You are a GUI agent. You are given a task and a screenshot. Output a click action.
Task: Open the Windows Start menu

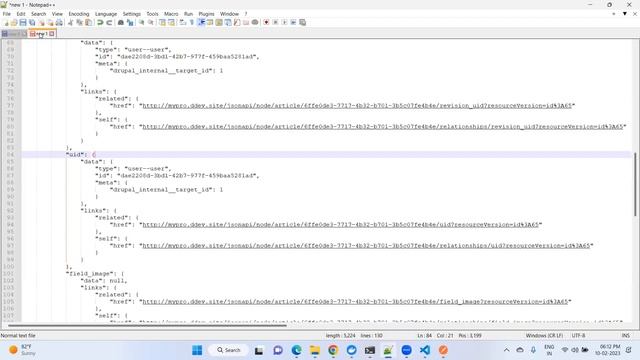[197, 350]
